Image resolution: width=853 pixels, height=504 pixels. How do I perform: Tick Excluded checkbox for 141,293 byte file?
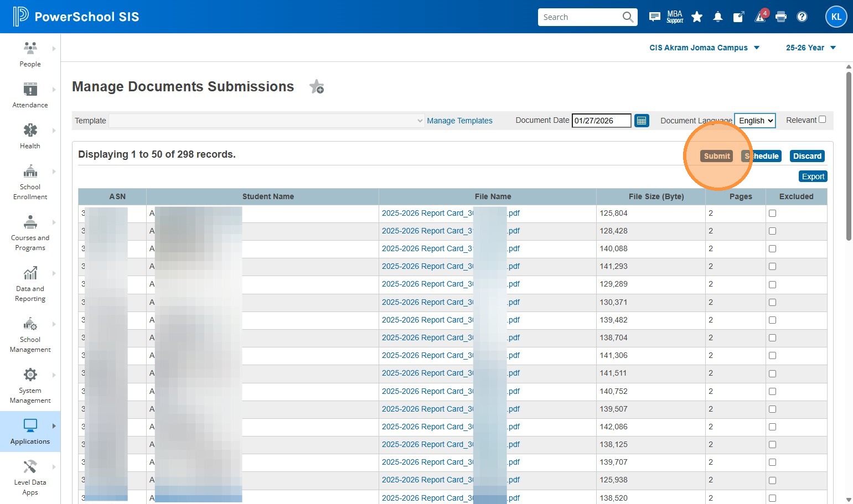[x=772, y=266]
